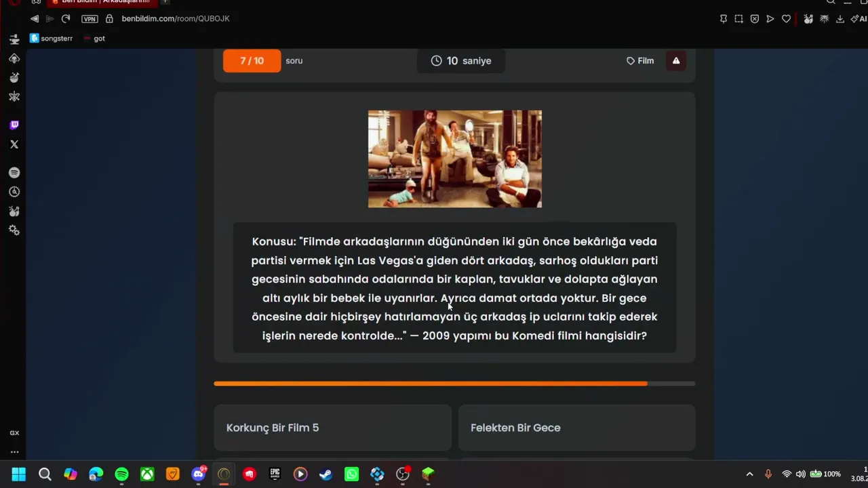Open Steam from the taskbar
The height and width of the screenshot is (488, 868).
(x=326, y=474)
